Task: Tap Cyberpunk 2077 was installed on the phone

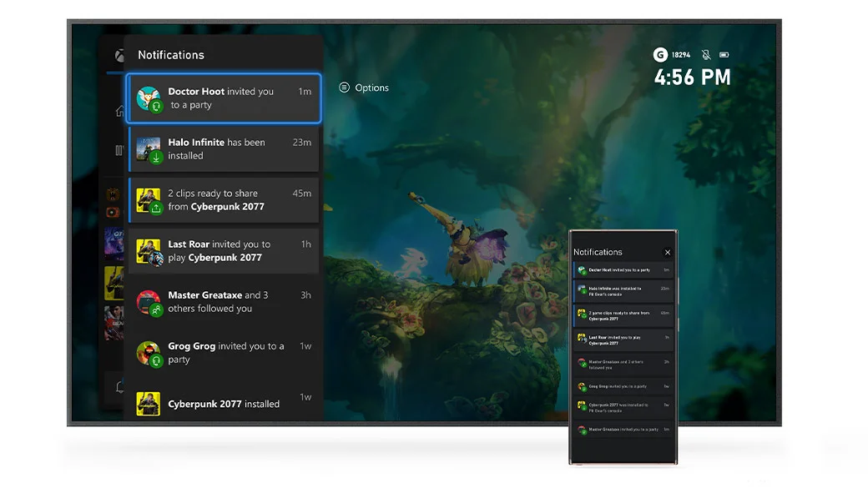Action: click(623, 408)
